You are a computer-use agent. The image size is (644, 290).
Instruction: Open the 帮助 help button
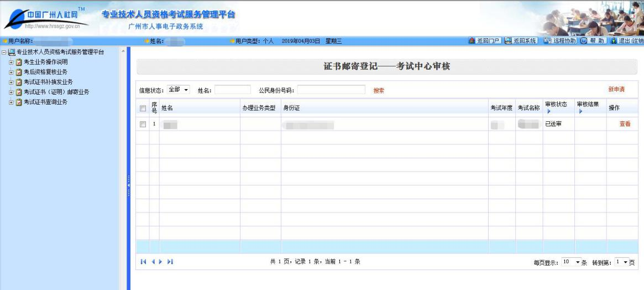(x=594, y=41)
